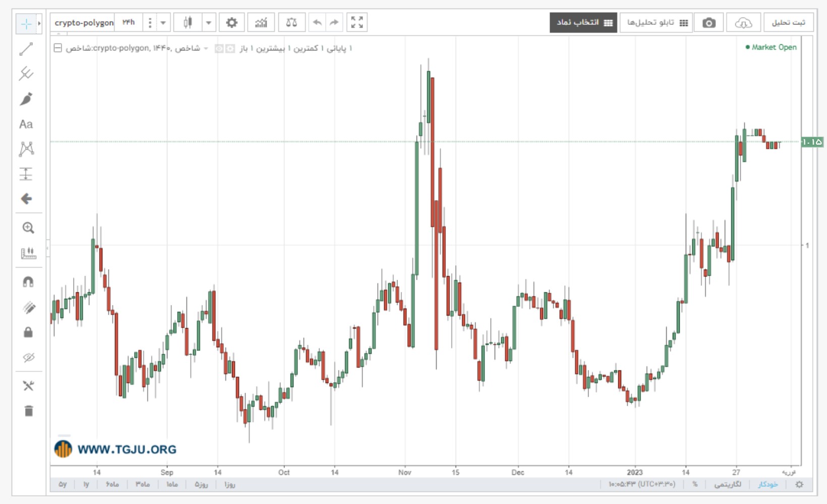Take a chart snapshot with camera icon
This screenshot has height=504, width=827.
tap(709, 23)
